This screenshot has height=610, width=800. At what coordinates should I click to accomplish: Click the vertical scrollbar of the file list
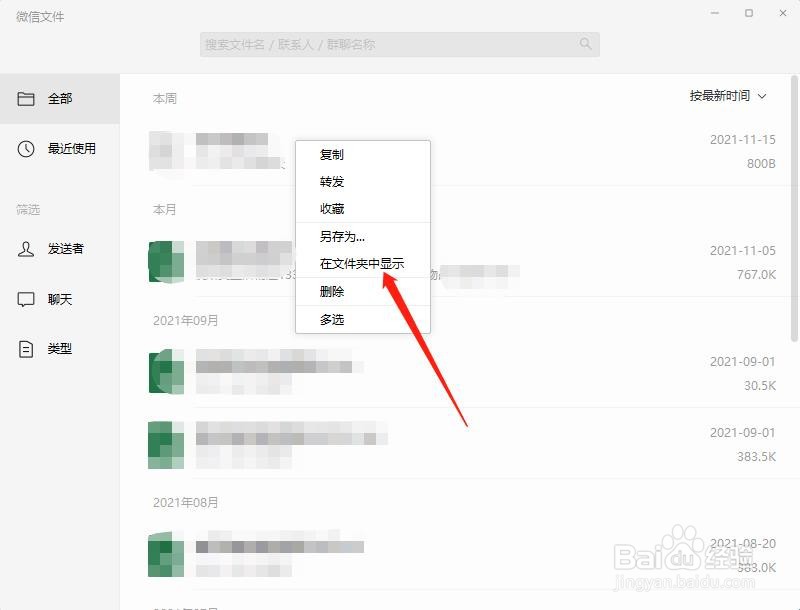coord(794,209)
